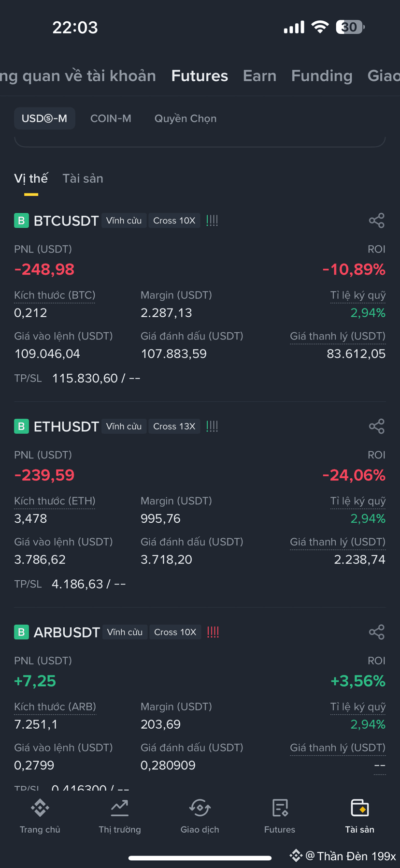Switch to Quyền Chọn options

(186, 118)
